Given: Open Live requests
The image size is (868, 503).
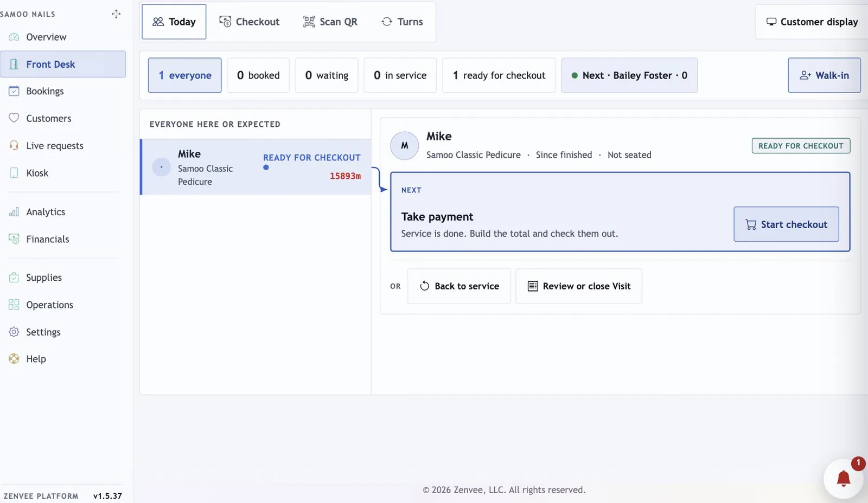Looking at the screenshot, I should tap(63, 145).
